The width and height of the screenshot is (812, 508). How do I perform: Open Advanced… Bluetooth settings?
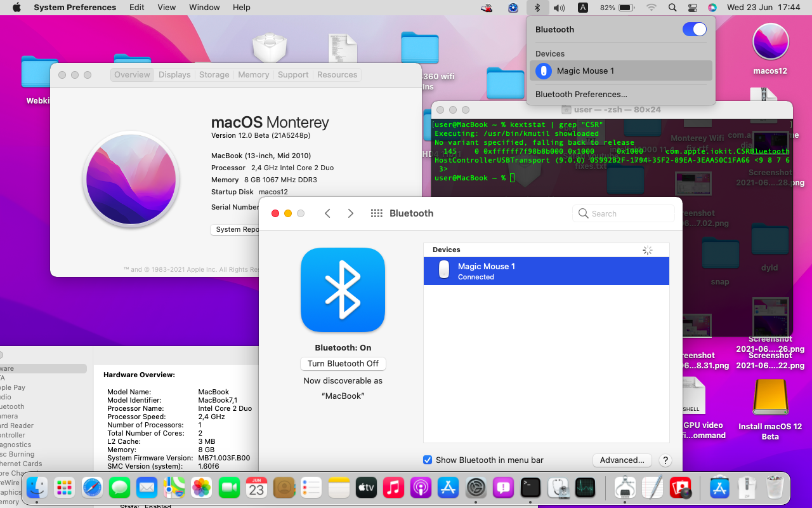click(x=622, y=460)
